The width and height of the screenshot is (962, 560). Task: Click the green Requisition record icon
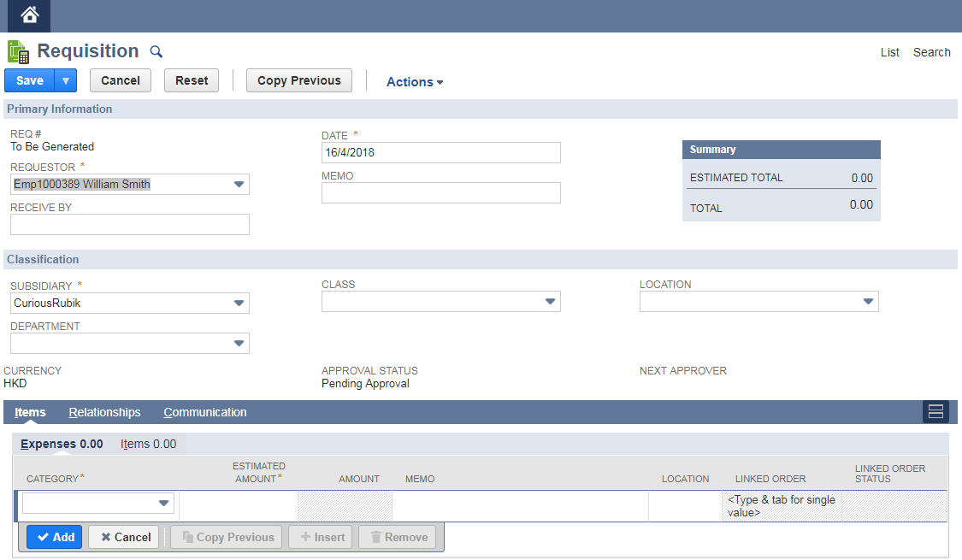point(17,51)
